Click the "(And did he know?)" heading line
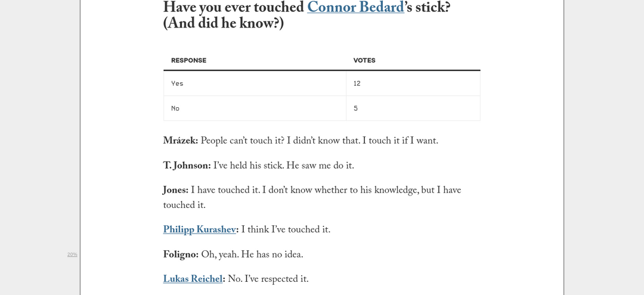Screen dimensions: 644x295 pos(224,24)
